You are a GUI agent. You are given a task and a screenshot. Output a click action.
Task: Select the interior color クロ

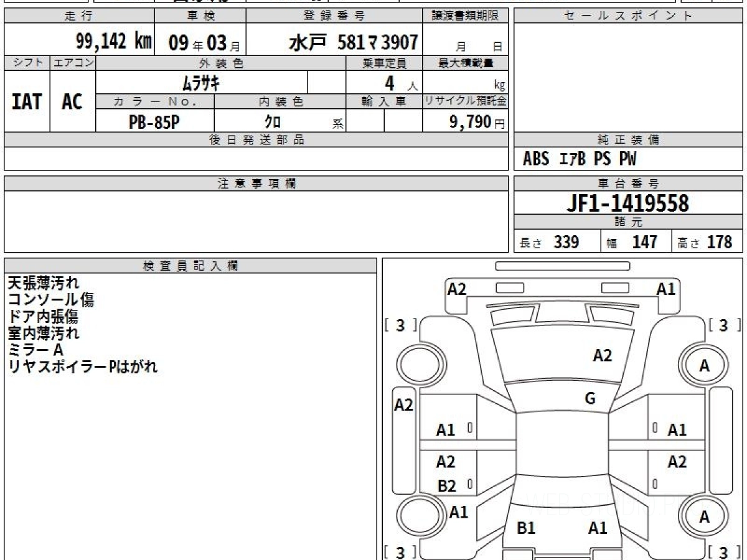tap(272, 122)
